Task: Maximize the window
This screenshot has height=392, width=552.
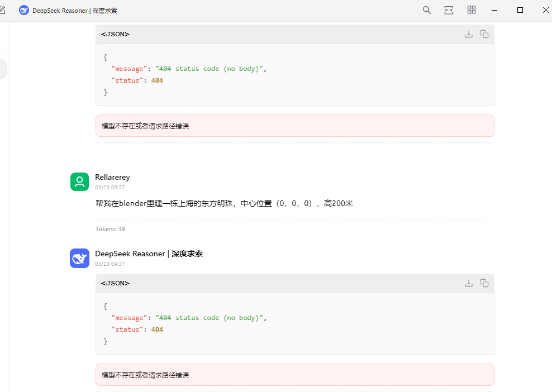Action: pos(520,10)
